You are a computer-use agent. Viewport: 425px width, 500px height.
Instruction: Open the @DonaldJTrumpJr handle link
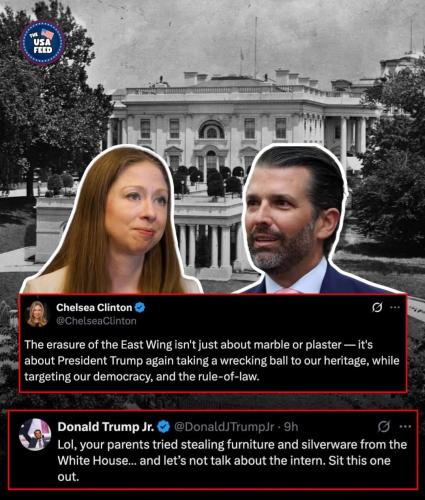click(224, 427)
